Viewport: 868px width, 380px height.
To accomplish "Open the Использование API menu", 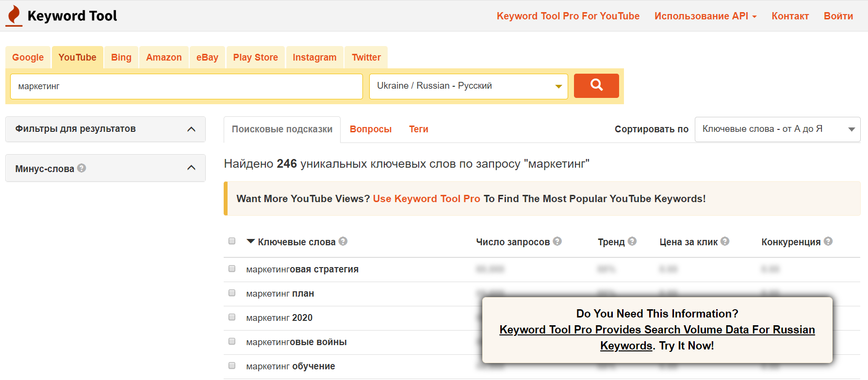I will click(705, 16).
